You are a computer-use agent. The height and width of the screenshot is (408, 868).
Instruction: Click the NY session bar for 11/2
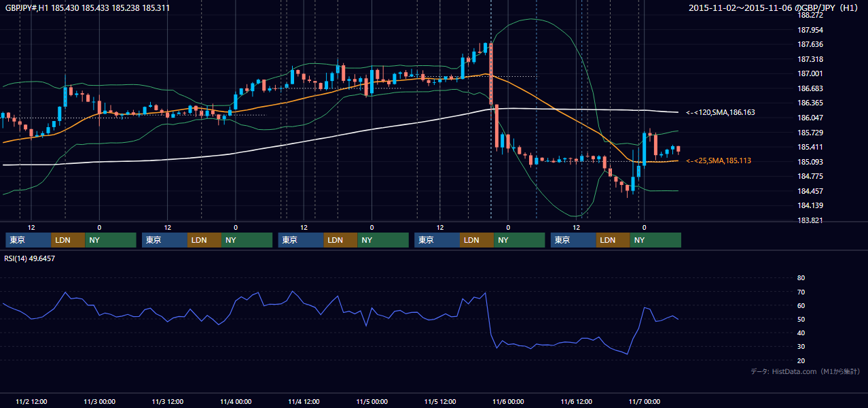(111, 240)
